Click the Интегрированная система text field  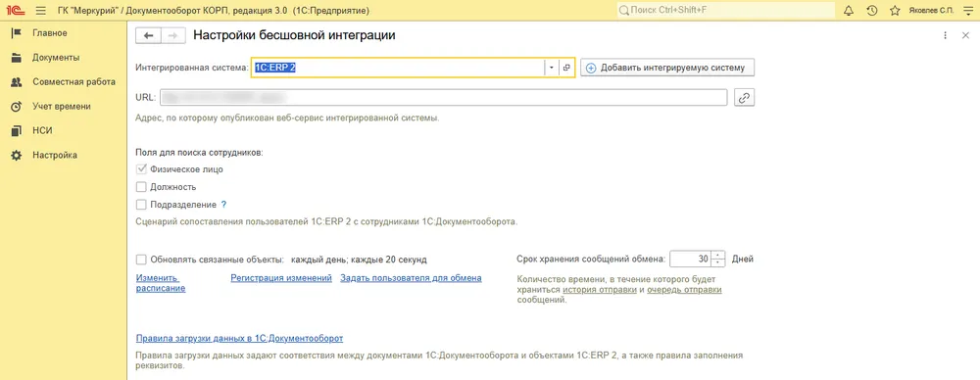coord(398,68)
